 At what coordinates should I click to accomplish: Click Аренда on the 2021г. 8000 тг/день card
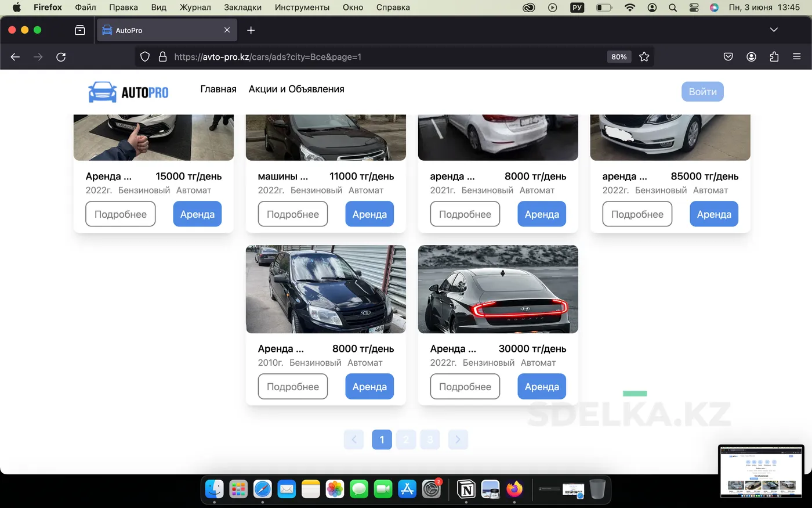(542, 214)
